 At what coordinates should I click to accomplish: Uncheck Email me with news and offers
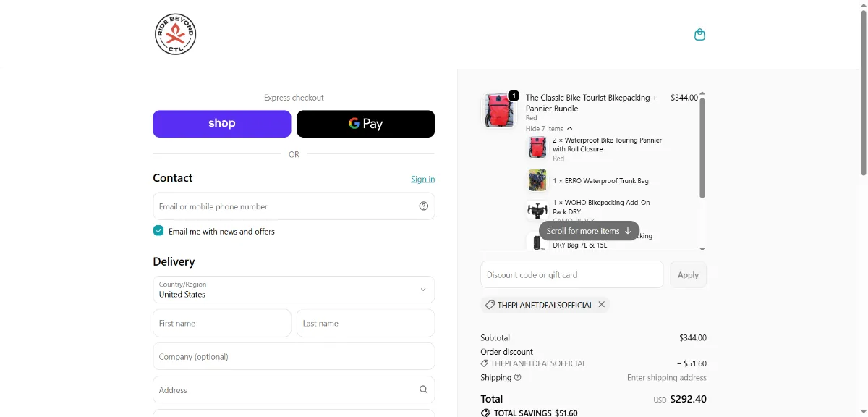(158, 231)
